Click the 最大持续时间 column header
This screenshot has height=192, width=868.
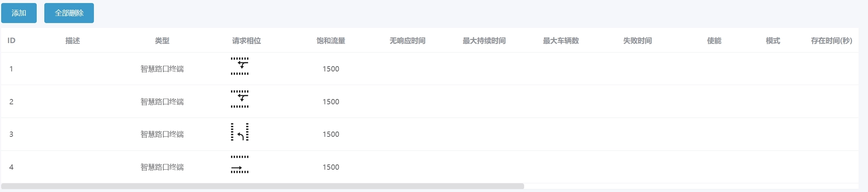pyautogui.click(x=484, y=41)
